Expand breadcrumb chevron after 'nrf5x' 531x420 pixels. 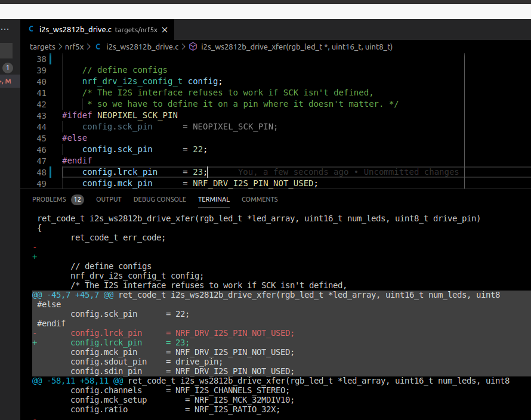[x=89, y=47]
